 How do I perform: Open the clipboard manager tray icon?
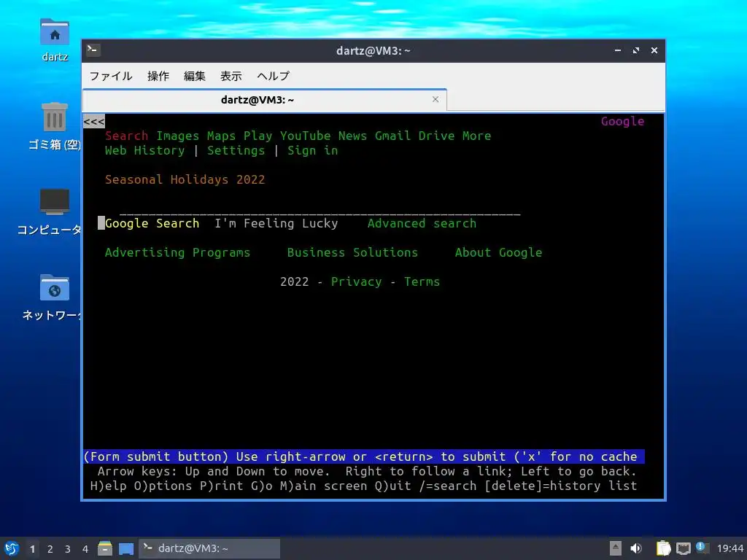[663, 548]
